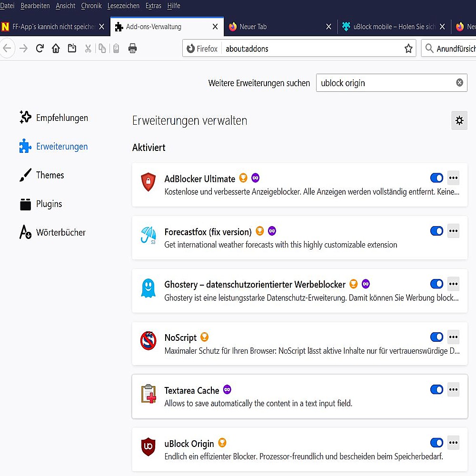This screenshot has height=476, width=476.
Task: Open Ghostery three-dot menu
Action: (x=453, y=284)
